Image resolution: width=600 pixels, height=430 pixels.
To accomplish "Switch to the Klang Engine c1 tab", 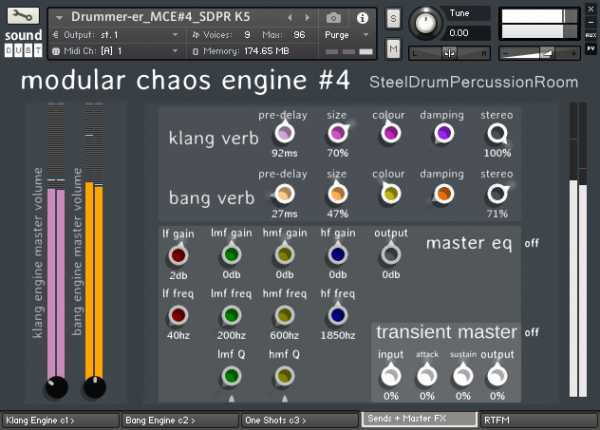I will (59, 420).
